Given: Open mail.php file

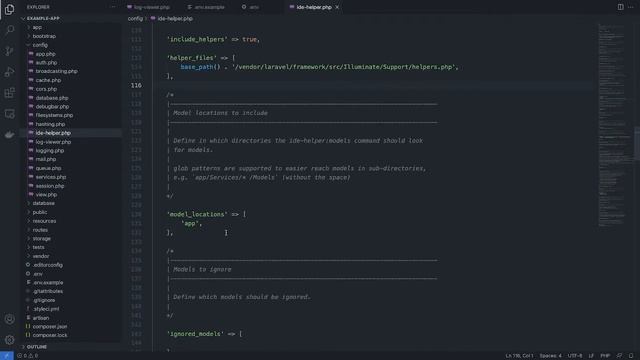Looking at the screenshot, I should pyautogui.click(x=46, y=160).
